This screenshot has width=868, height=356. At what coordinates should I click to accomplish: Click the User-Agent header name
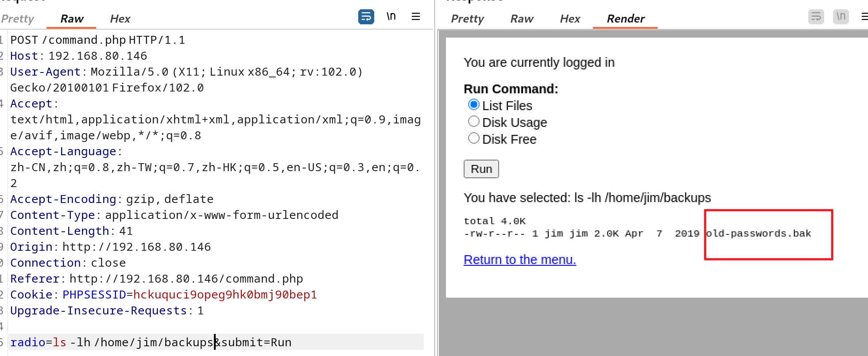(45, 72)
